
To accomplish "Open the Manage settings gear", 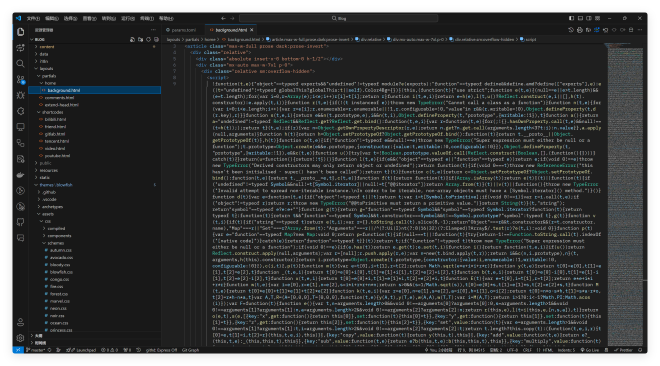I will pyautogui.click(x=20, y=338).
